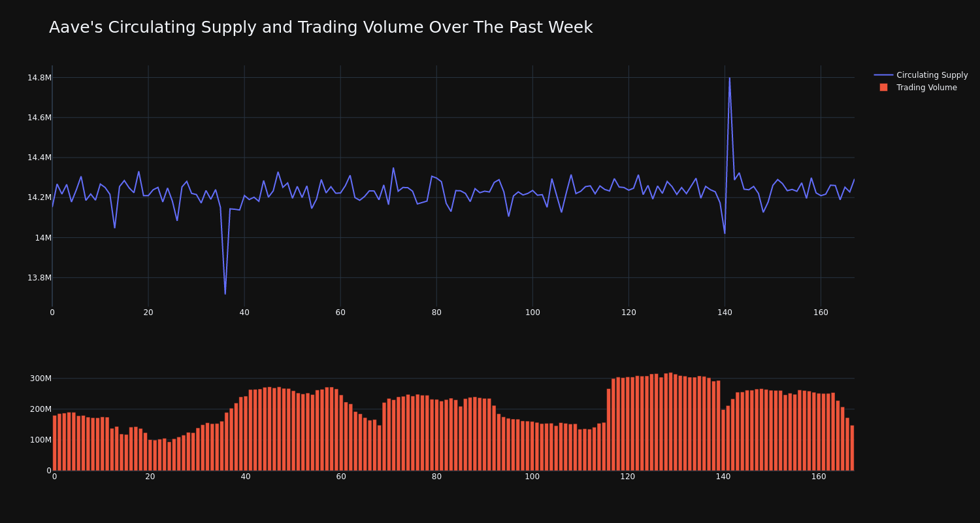Click the chart title about Aave's supply
This screenshot has width=980, height=523.
click(321, 28)
